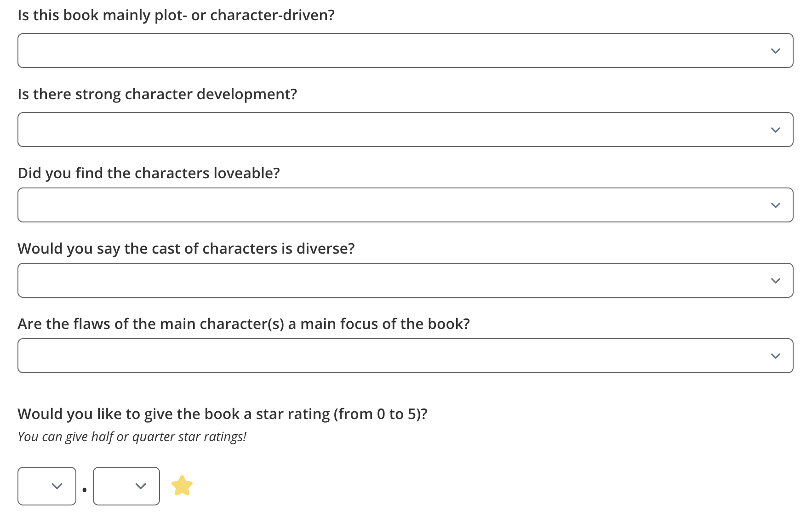The image size is (812, 522).
Task: Click the star rating question heading
Action: [x=223, y=413]
